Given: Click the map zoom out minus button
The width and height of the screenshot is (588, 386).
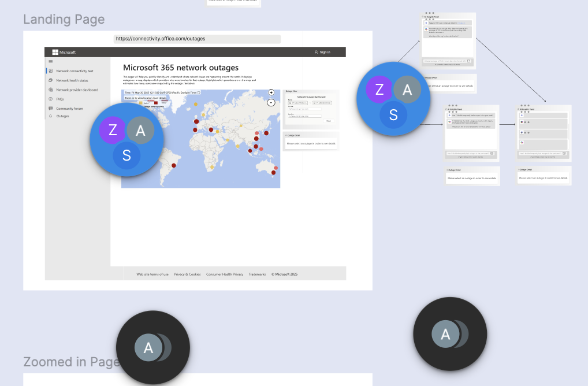Looking at the screenshot, I should [271, 102].
